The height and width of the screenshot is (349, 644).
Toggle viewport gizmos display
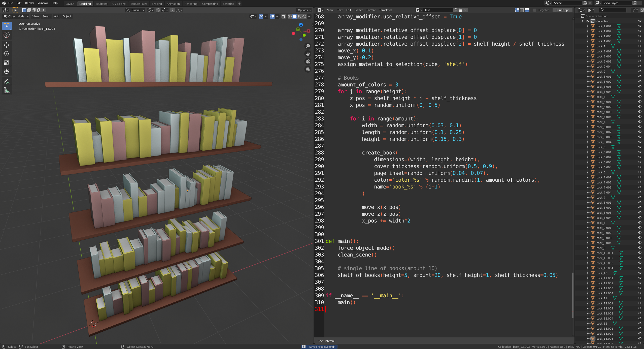click(x=261, y=16)
